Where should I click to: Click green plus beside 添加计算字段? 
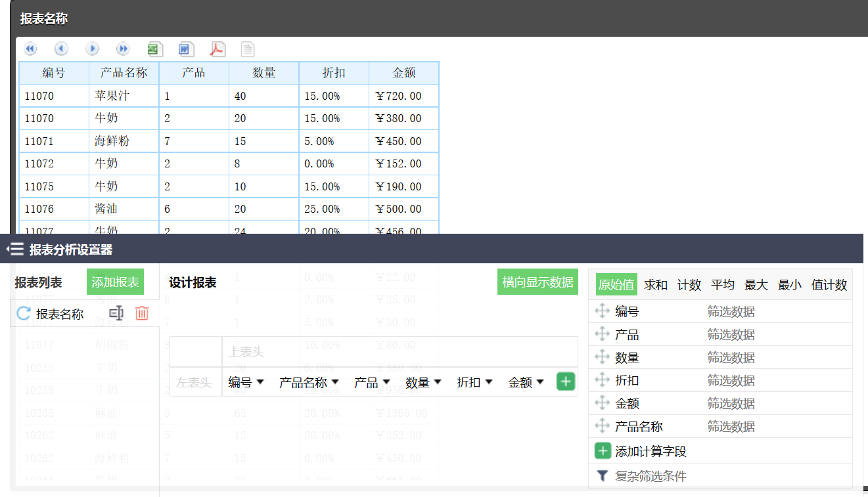tap(603, 451)
